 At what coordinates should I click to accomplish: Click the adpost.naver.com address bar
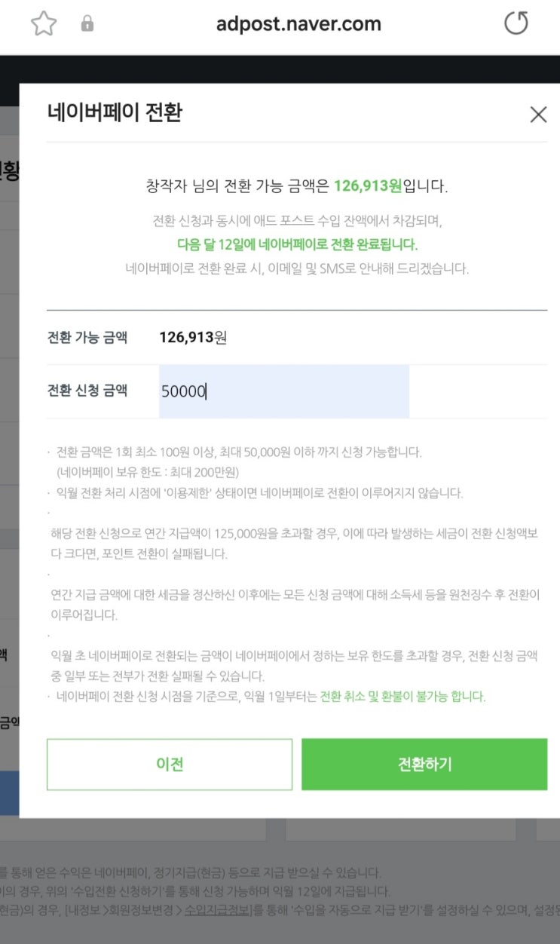(298, 24)
